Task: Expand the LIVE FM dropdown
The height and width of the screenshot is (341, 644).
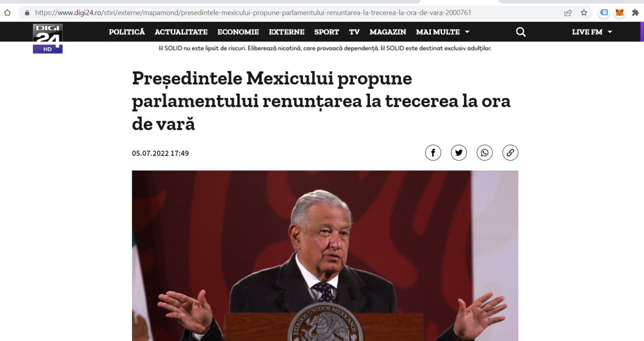Action: point(592,32)
